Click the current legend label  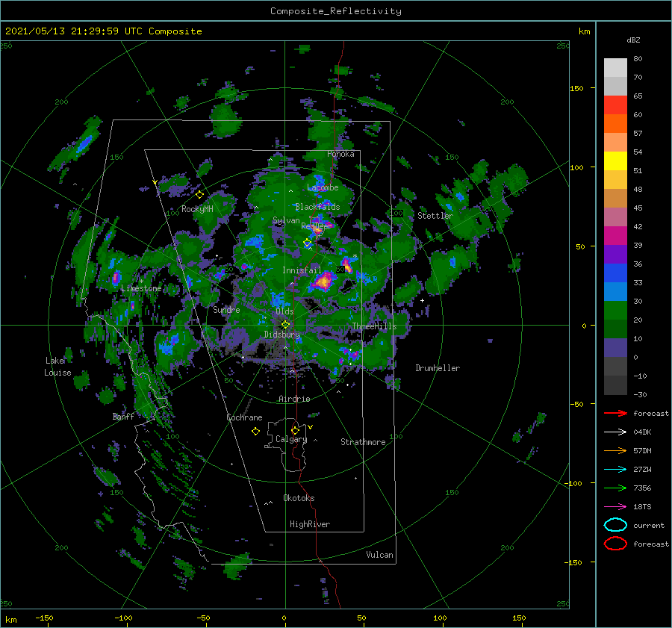coord(649,525)
